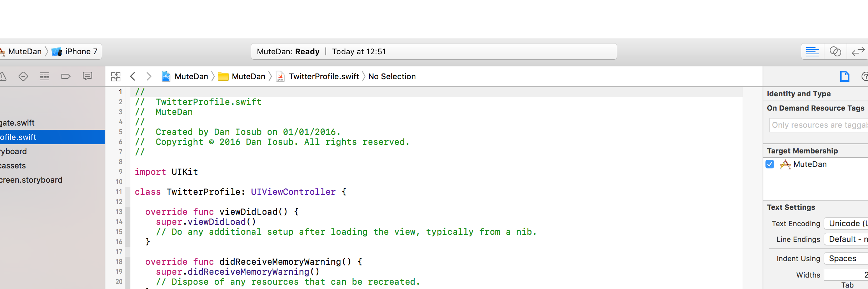The height and width of the screenshot is (289, 868).
Task: Click the import UIKit line
Action: 166,172
